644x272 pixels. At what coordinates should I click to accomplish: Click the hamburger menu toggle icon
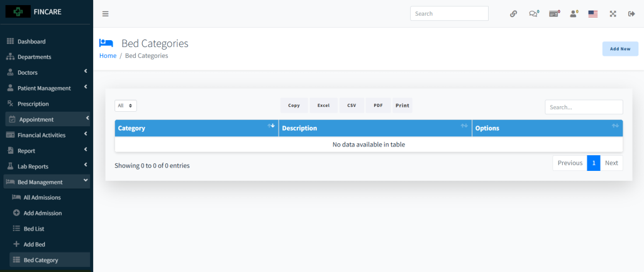pyautogui.click(x=105, y=14)
